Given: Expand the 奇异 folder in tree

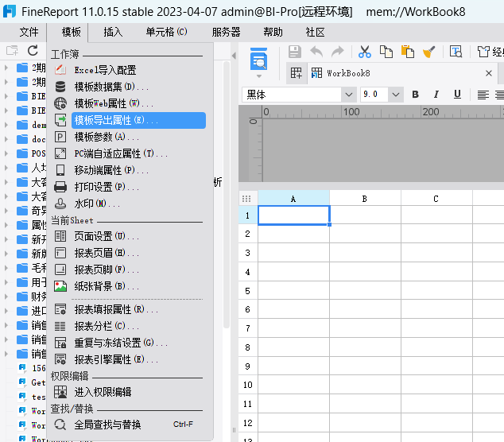Looking at the screenshot, I should (6, 211).
